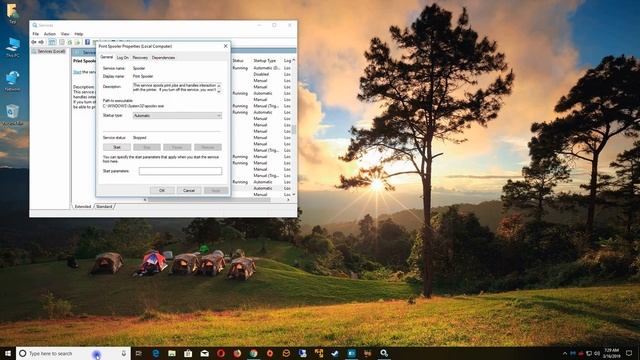Select the row with Disabled startup type
Screen dimensions: 640x360
click(261, 74)
